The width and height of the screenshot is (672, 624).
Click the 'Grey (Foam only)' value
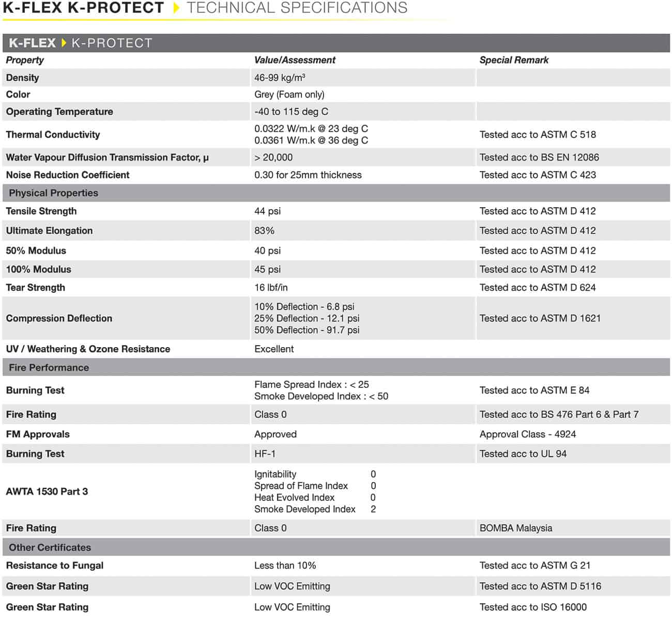click(x=289, y=95)
